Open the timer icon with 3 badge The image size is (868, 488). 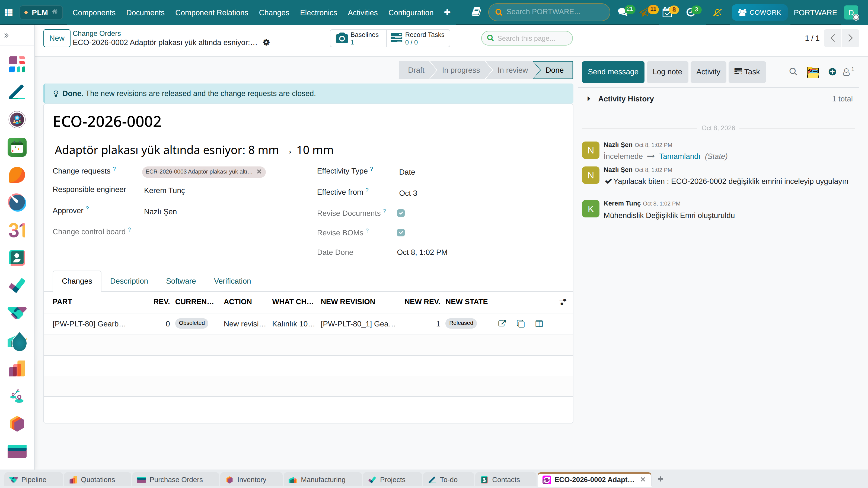tap(691, 12)
